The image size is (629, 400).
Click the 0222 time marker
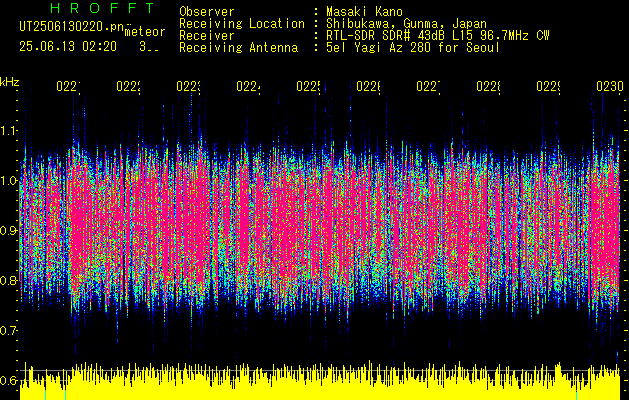click(129, 86)
